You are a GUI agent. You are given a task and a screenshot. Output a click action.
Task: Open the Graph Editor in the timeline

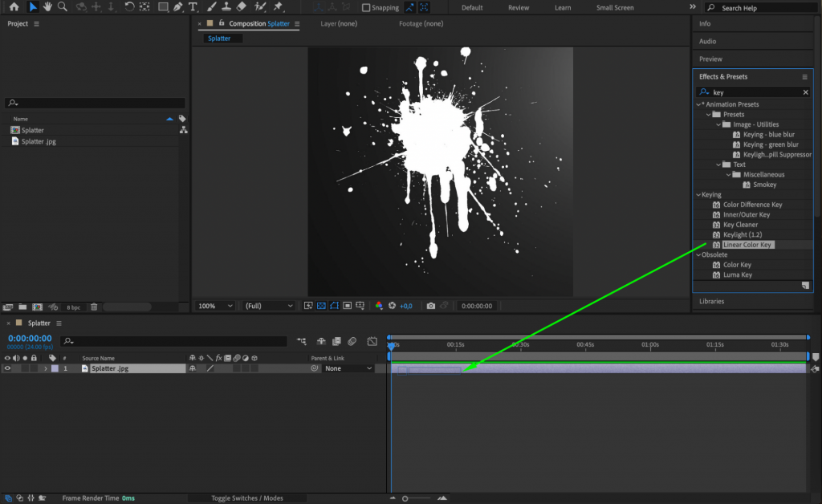(x=372, y=341)
